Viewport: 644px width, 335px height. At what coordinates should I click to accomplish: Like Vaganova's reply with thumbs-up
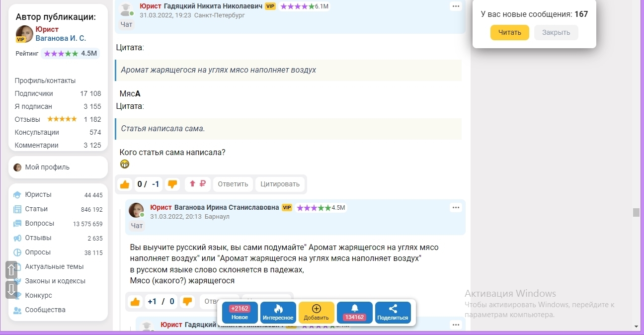tap(135, 302)
